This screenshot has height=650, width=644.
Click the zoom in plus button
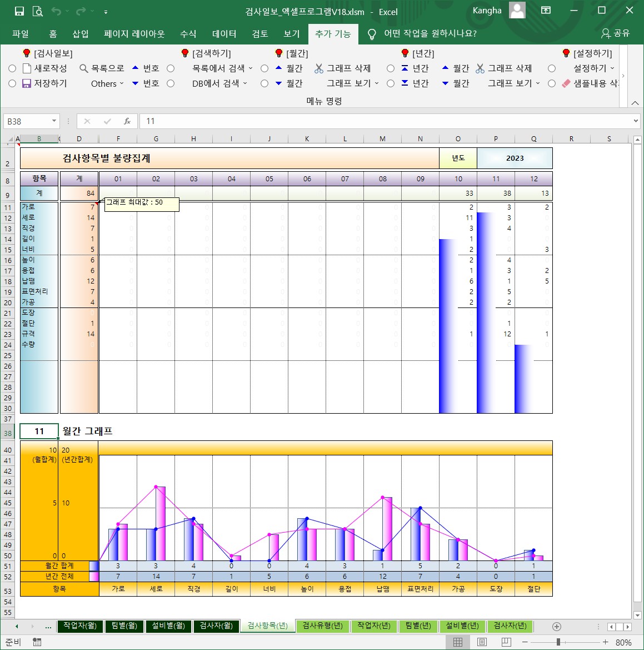606,642
